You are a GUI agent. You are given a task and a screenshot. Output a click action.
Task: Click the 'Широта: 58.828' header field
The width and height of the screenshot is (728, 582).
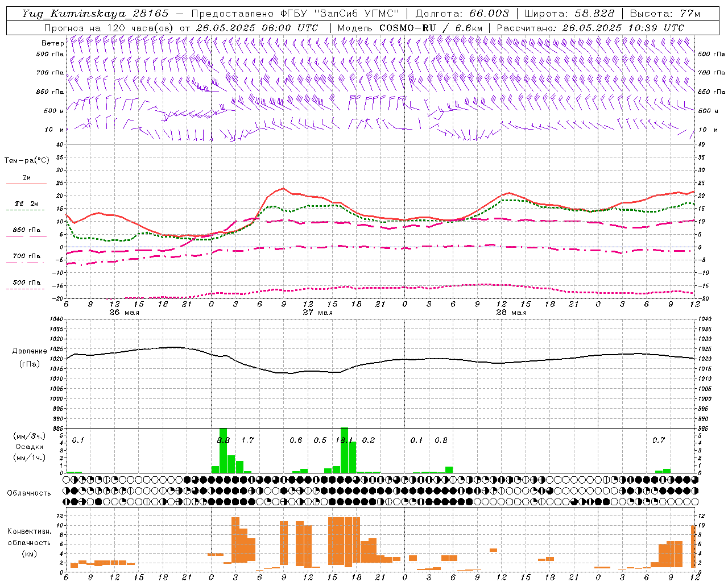[569, 14]
